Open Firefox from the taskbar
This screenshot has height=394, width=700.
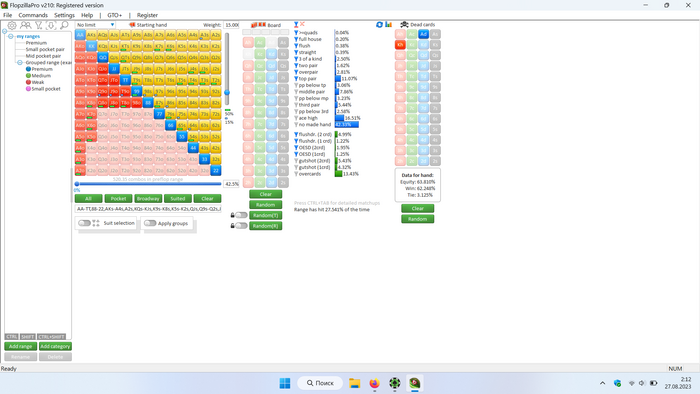[375, 383]
